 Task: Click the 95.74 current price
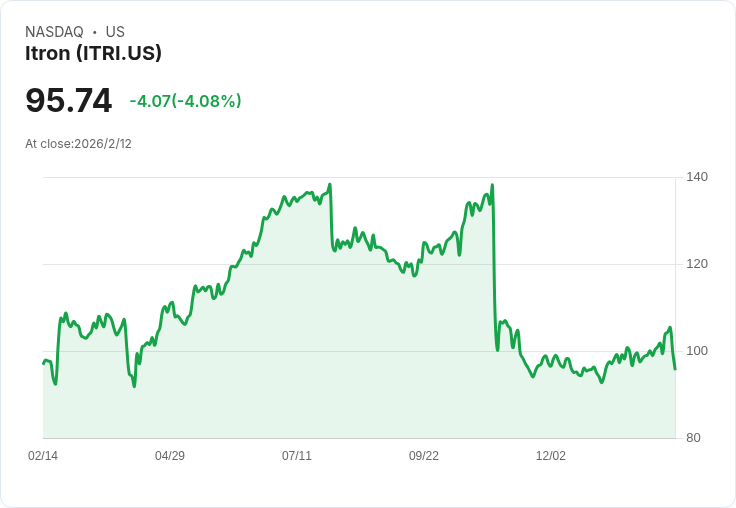pos(68,100)
